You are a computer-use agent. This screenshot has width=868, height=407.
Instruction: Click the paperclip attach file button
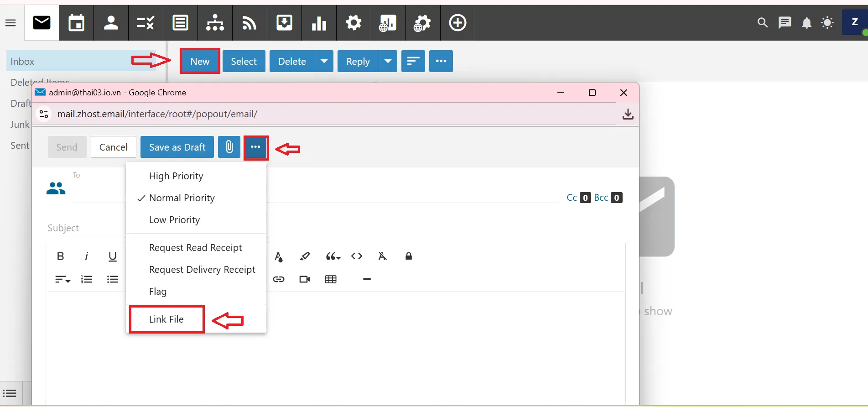coord(229,147)
